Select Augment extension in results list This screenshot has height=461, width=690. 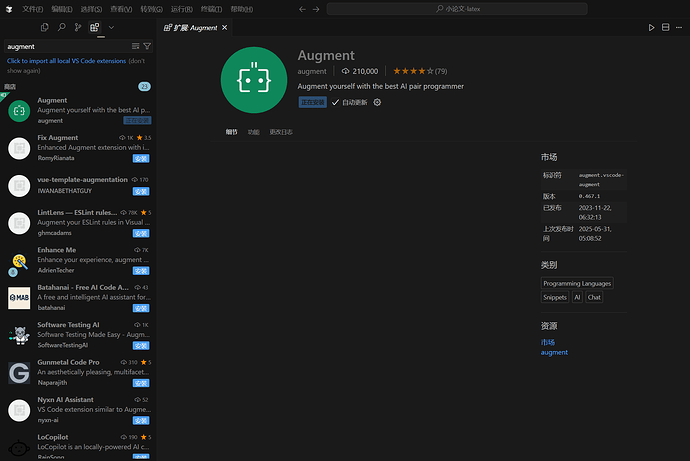78,110
